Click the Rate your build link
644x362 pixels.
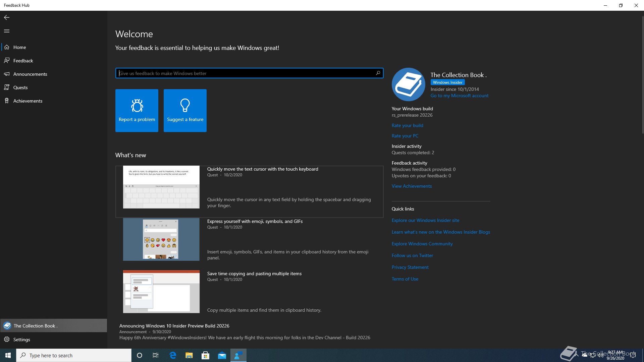click(x=408, y=125)
